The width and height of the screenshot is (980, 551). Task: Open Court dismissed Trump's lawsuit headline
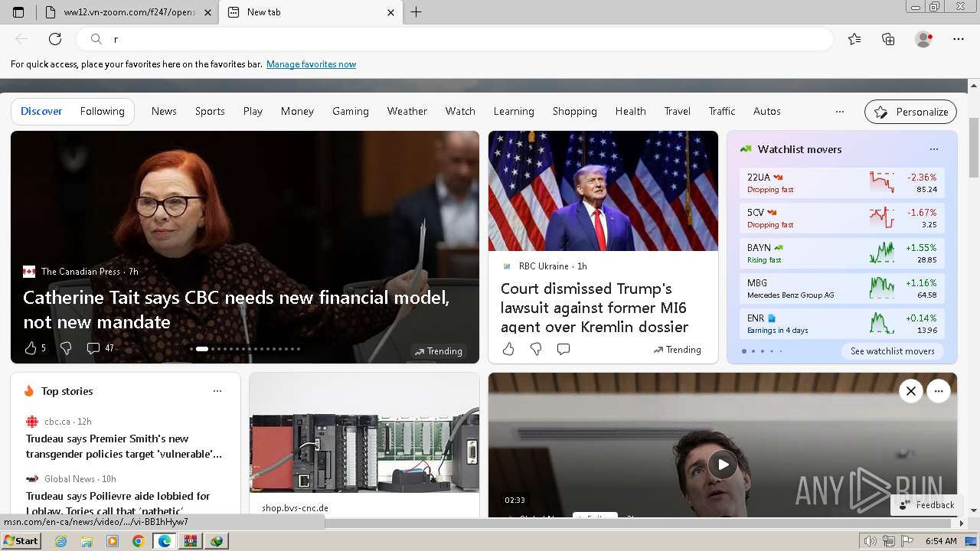(x=595, y=308)
